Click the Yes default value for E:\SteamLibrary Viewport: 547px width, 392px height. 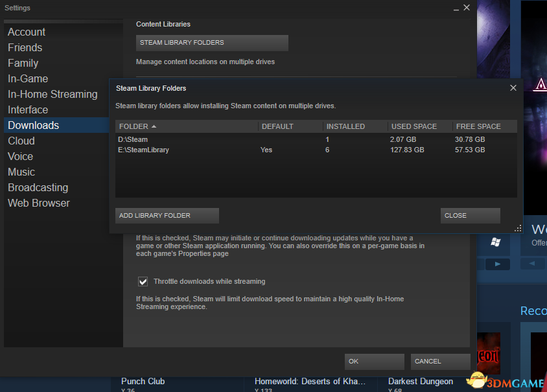click(x=266, y=150)
